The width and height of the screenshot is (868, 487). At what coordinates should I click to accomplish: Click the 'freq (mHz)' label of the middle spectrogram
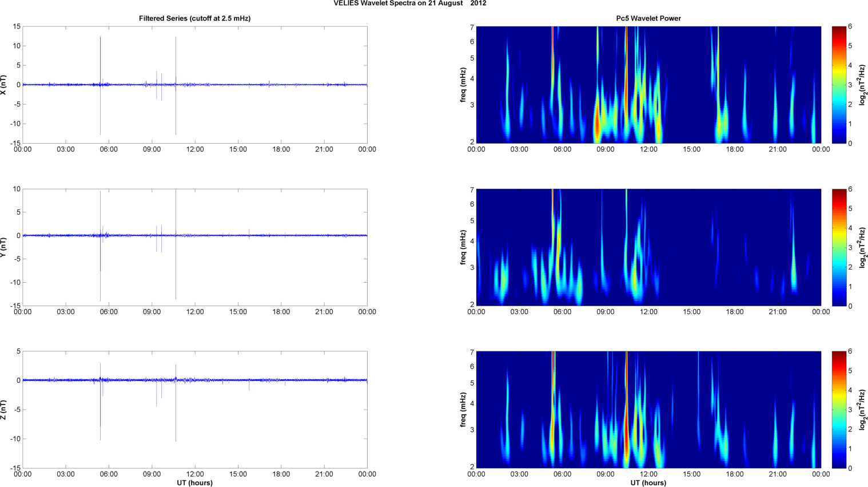[463, 247]
